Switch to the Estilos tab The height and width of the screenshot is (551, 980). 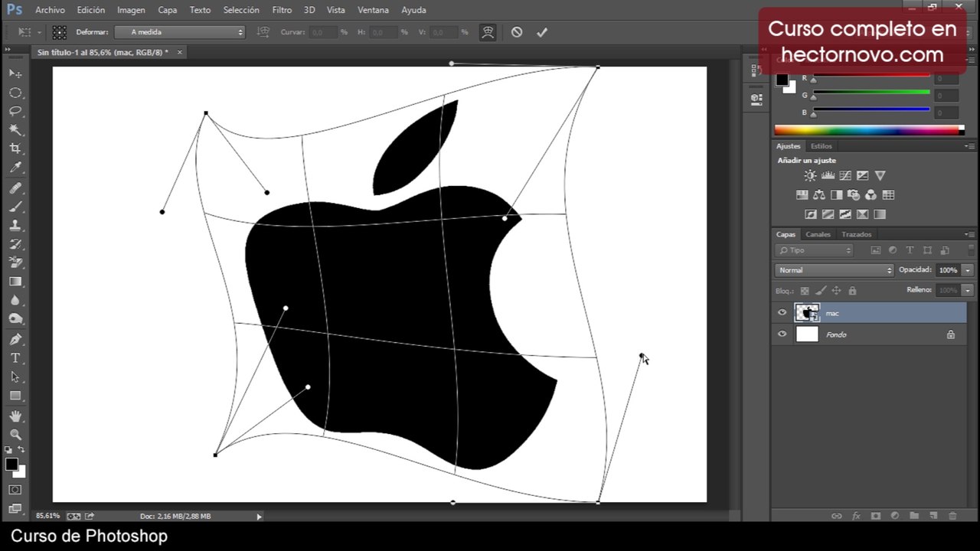coord(822,145)
